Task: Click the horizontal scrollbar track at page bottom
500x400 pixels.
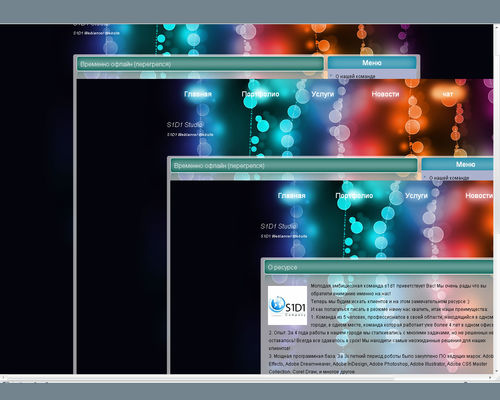Action: [247, 378]
